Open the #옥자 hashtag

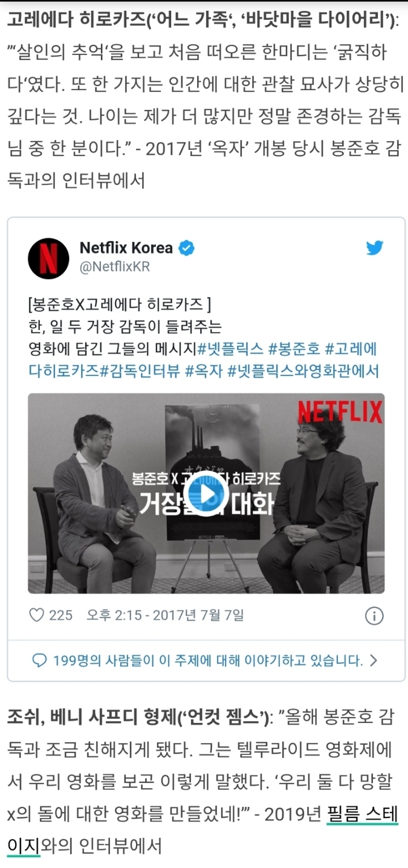point(203,371)
